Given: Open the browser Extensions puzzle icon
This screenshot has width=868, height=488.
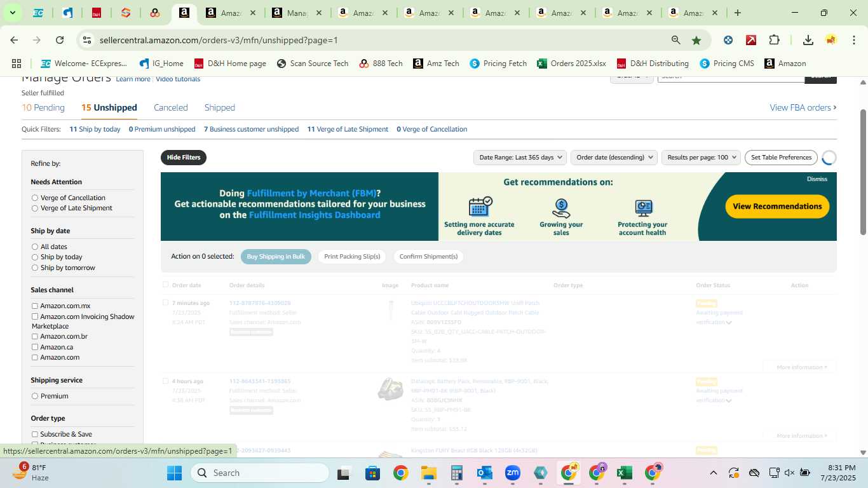Looking at the screenshot, I should [x=774, y=40].
